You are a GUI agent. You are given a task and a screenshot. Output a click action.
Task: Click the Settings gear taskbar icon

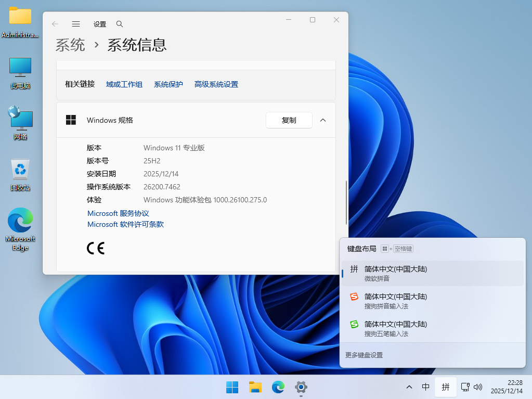pyautogui.click(x=301, y=387)
